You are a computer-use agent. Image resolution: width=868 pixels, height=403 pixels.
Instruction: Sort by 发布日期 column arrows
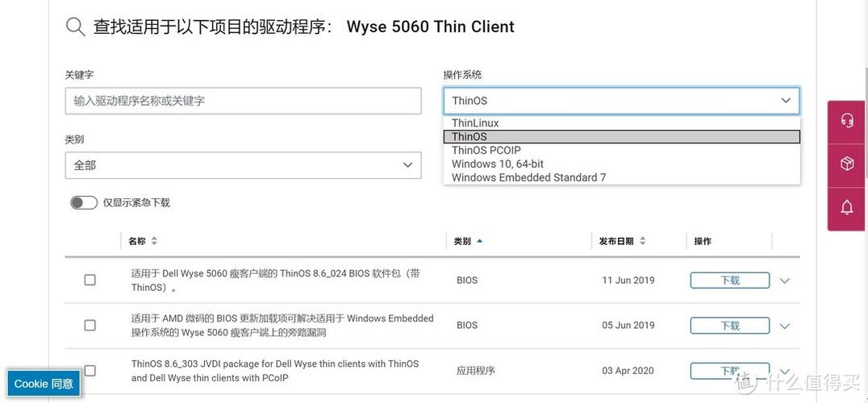coord(643,241)
